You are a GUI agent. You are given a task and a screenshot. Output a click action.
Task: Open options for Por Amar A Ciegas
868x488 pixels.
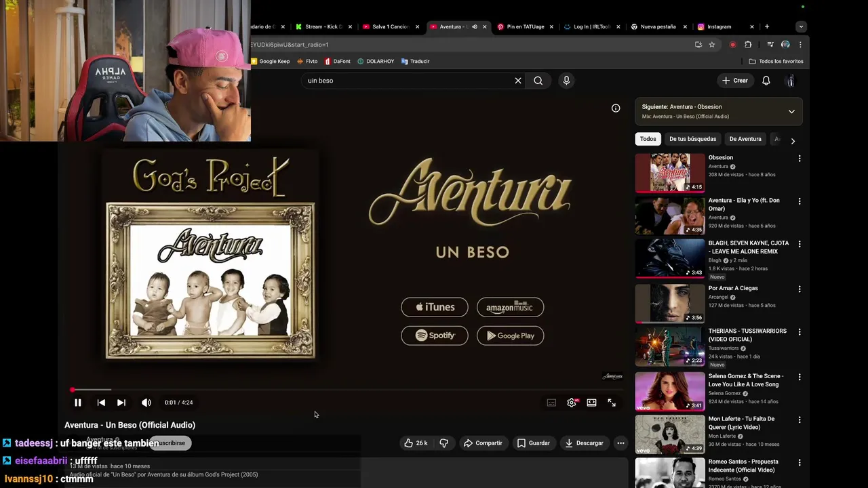pyautogui.click(x=800, y=289)
